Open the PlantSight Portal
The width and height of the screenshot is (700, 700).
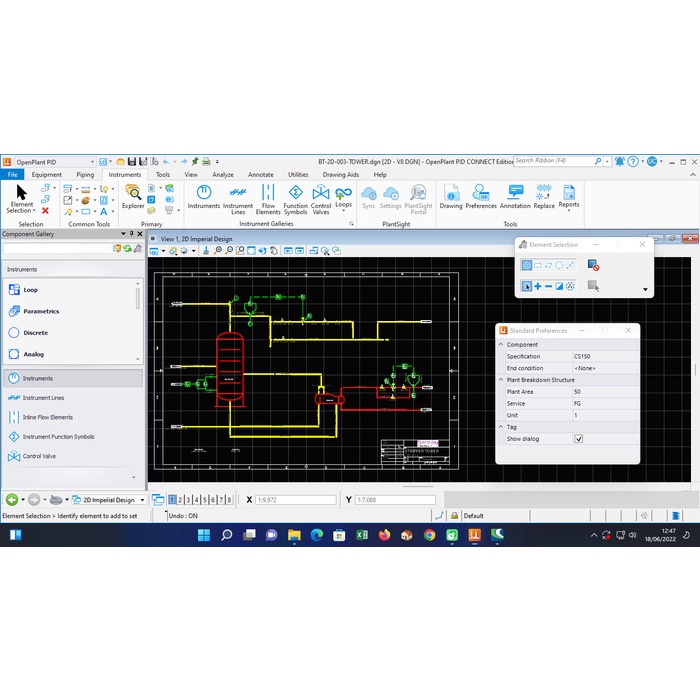[418, 199]
